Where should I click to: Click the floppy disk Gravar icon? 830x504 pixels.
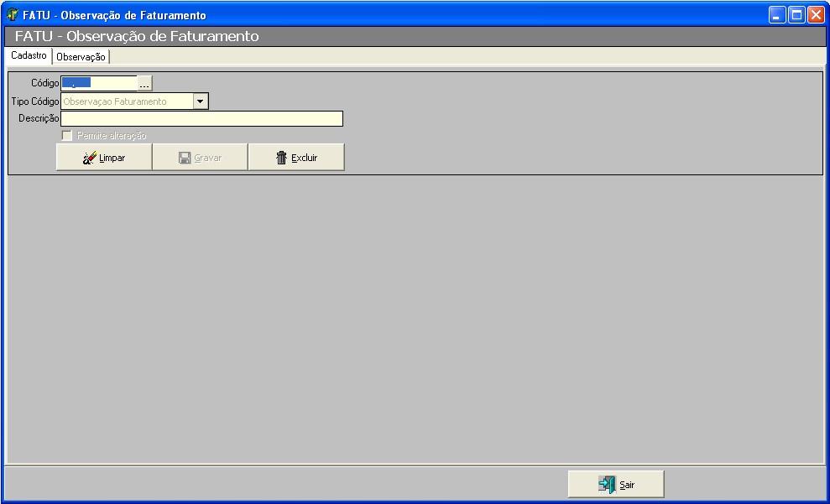(x=185, y=158)
